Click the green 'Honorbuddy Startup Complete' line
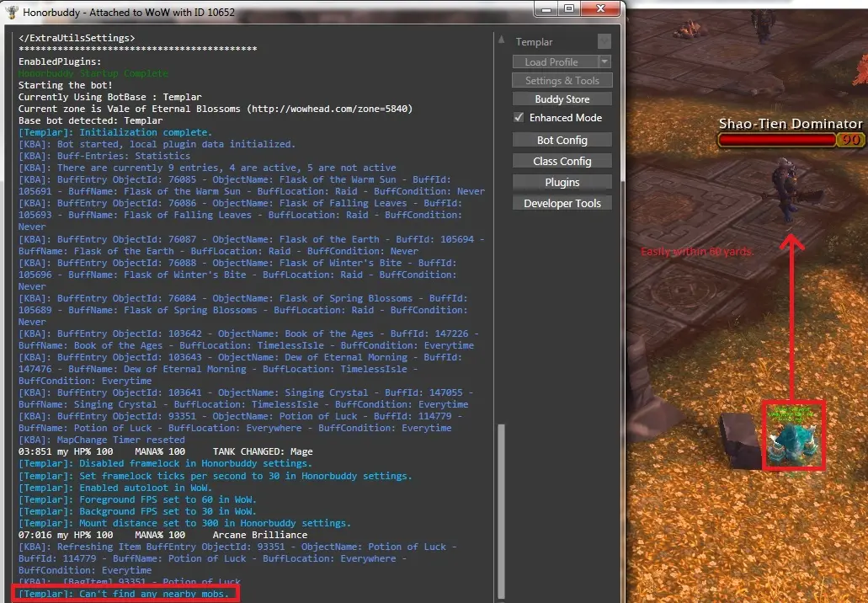868x603 pixels. (x=93, y=73)
